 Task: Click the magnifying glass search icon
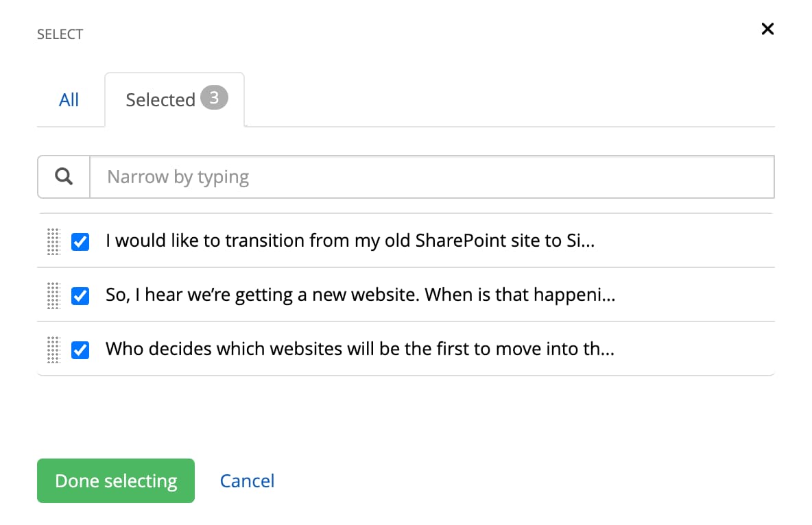[64, 177]
